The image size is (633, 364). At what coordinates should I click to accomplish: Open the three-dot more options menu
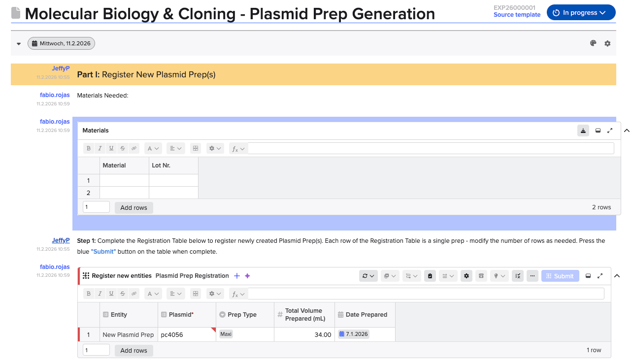(532, 276)
